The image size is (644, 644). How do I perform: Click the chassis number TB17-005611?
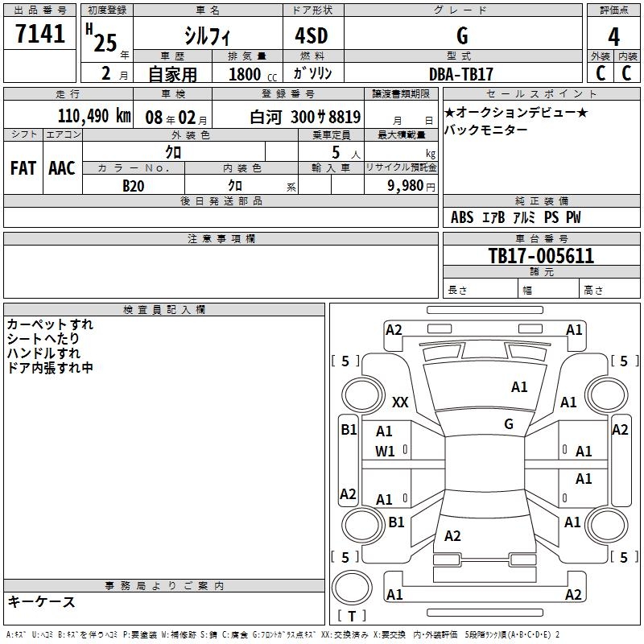point(541,256)
